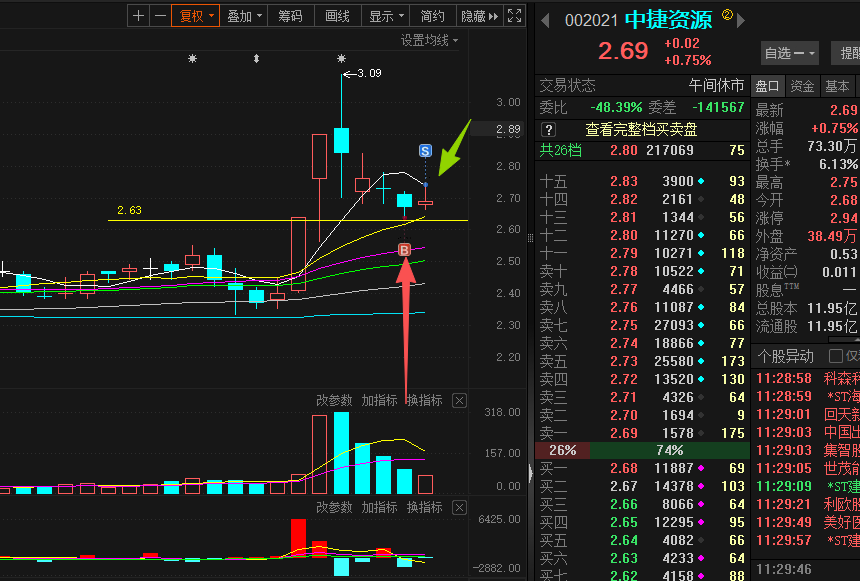Select the 十五 2.83 order row
Viewport: 860px width, 581px height.
(642, 181)
